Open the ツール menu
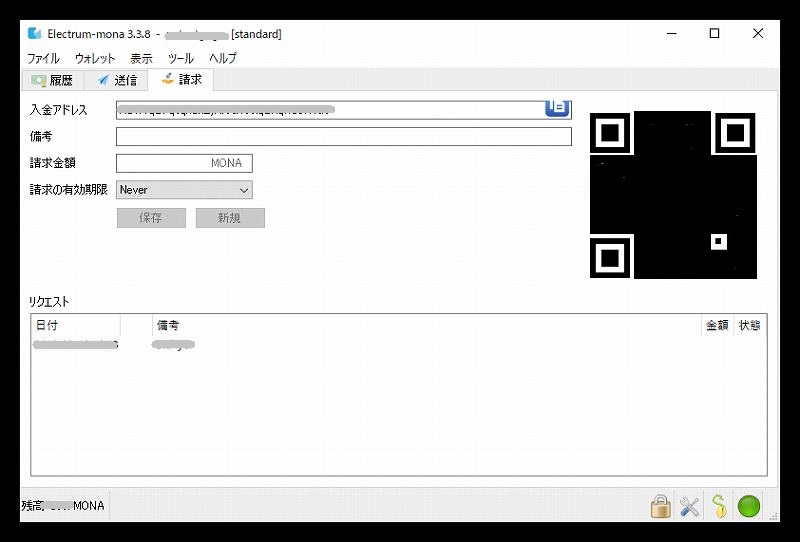This screenshot has height=542, width=800. click(181, 58)
